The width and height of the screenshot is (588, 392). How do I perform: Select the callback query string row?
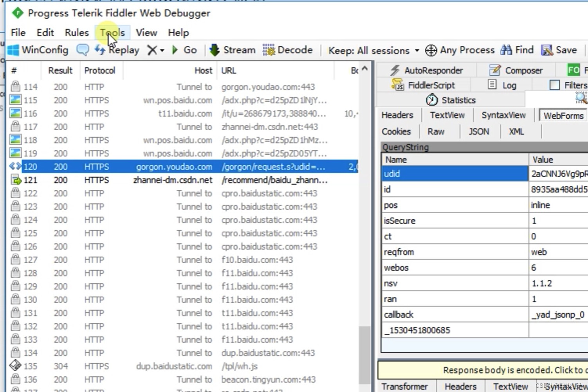click(485, 315)
